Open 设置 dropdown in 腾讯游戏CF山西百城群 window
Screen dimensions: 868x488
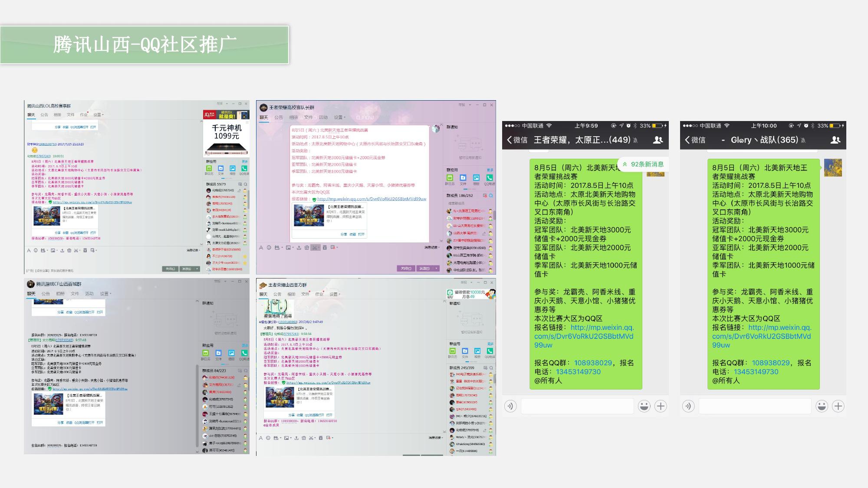click(105, 294)
